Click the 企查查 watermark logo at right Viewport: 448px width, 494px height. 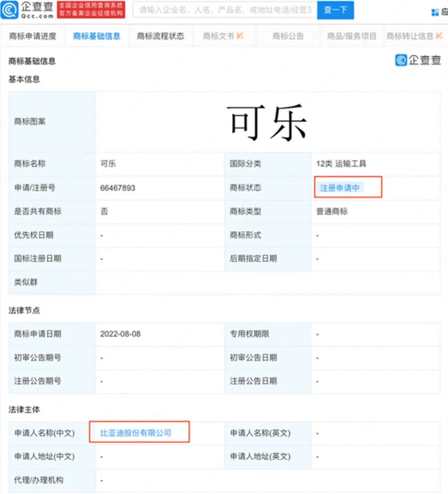tap(418, 60)
